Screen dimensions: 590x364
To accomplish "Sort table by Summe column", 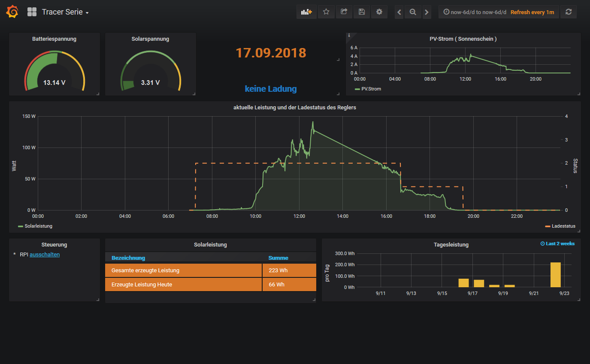I will point(278,258).
